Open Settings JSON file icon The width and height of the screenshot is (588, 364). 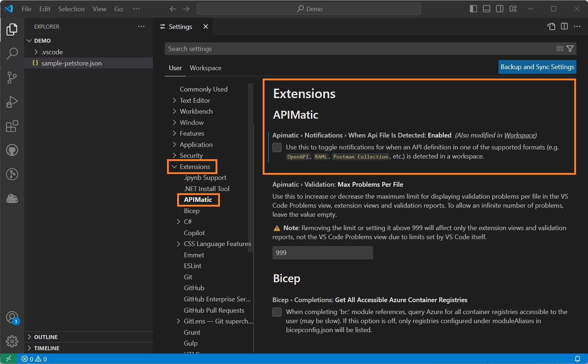551,26
